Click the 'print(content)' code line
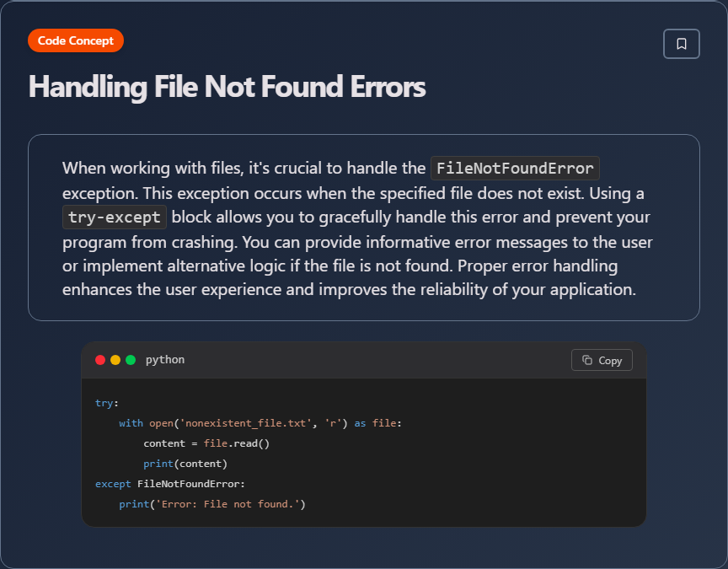The image size is (728, 569). coord(185,464)
